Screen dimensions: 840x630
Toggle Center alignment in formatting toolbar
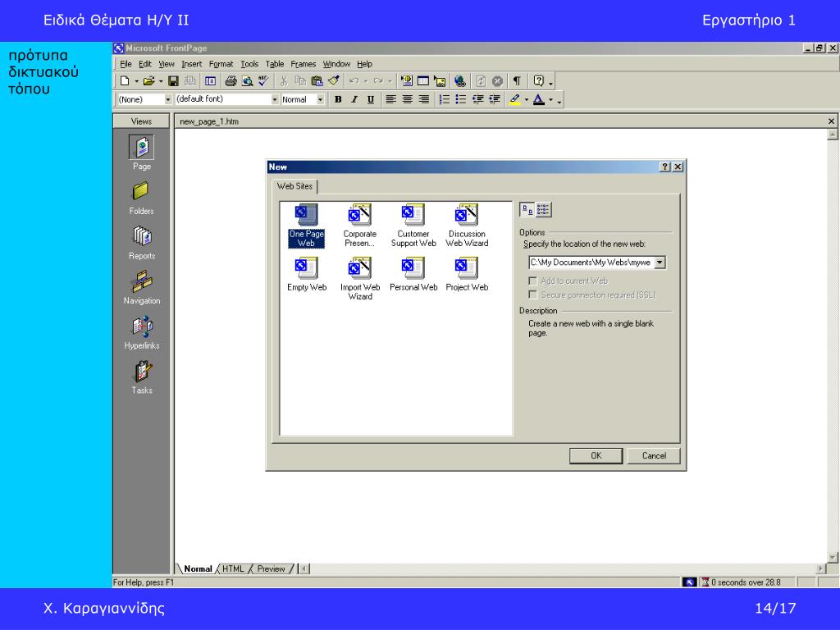(x=407, y=99)
